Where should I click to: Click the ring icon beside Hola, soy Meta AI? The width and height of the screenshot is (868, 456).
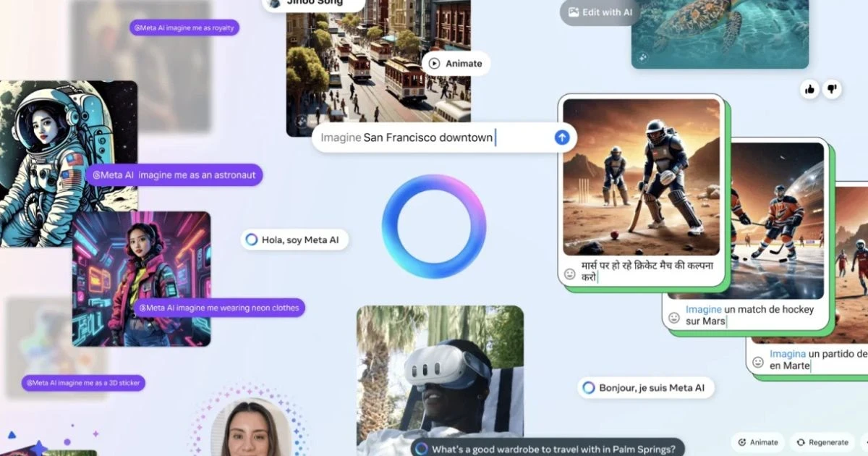click(252, 240)
